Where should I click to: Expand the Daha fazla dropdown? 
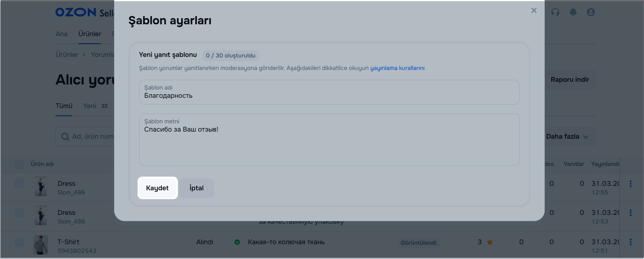click(x=567, y=137)
